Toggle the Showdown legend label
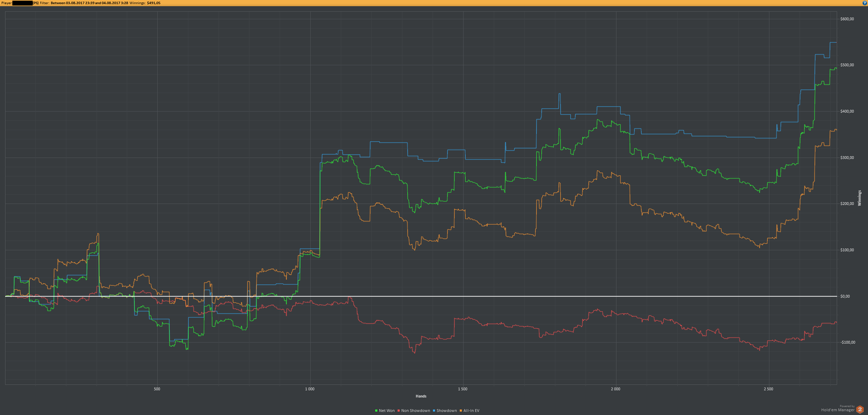The height and width of the screenshot is (415, 868). point(446,411)
